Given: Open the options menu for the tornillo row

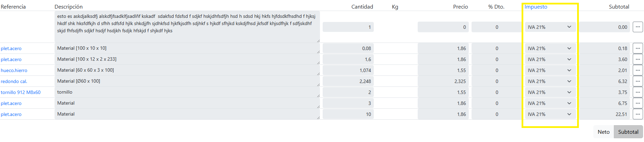Looking at the screenshot, I should pyautogui.click(x=637, y=92).
